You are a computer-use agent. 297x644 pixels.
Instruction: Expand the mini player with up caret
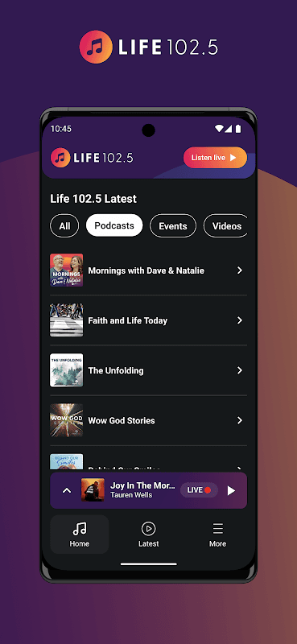click(67, 490)
